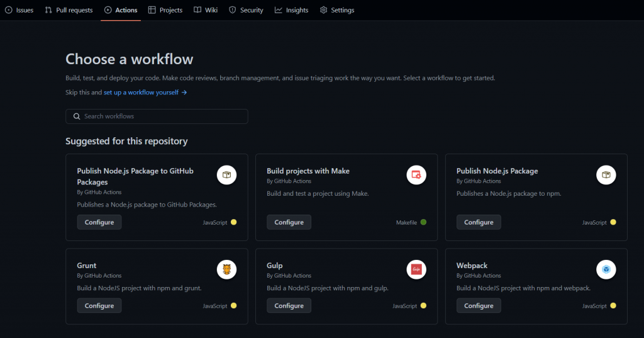Click the Security shield icon
644x338 pixels.
(x=233, y=10)
